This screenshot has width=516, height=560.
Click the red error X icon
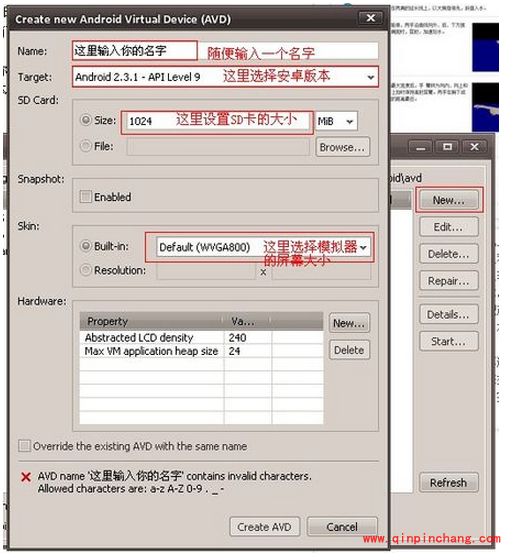click(x=26, y=477)
